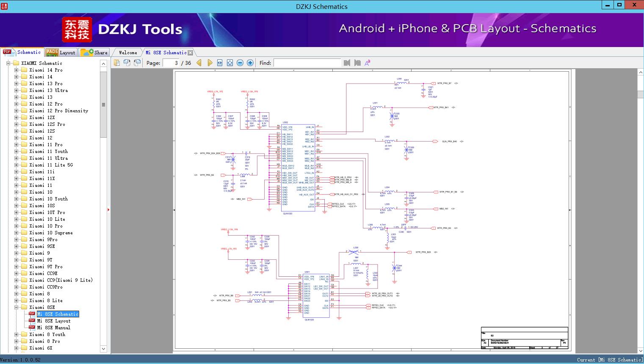Expand the Xiaomi 9T Pro folder
This screenshot has width=644, height=364.
(x=16, y=267)
